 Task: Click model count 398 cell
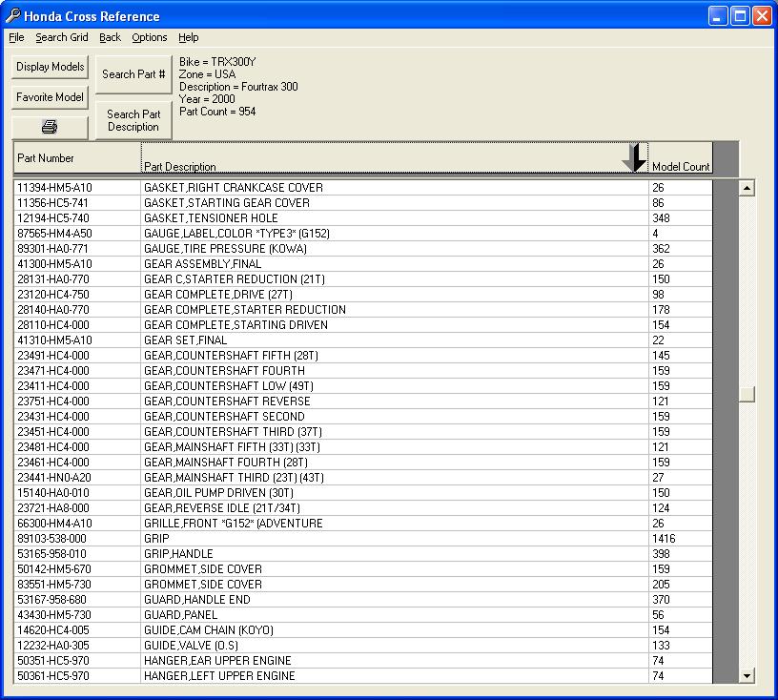coord(680,554)
